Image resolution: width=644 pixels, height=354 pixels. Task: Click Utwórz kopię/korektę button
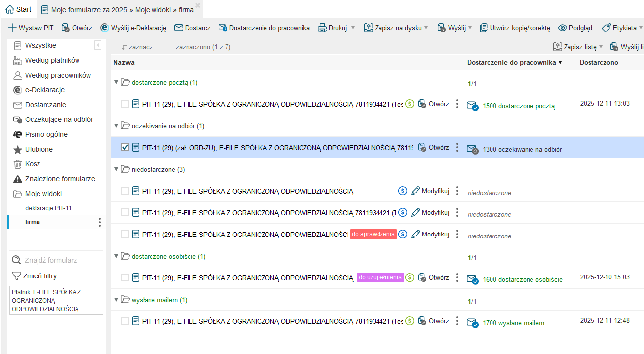click(515, 28)
